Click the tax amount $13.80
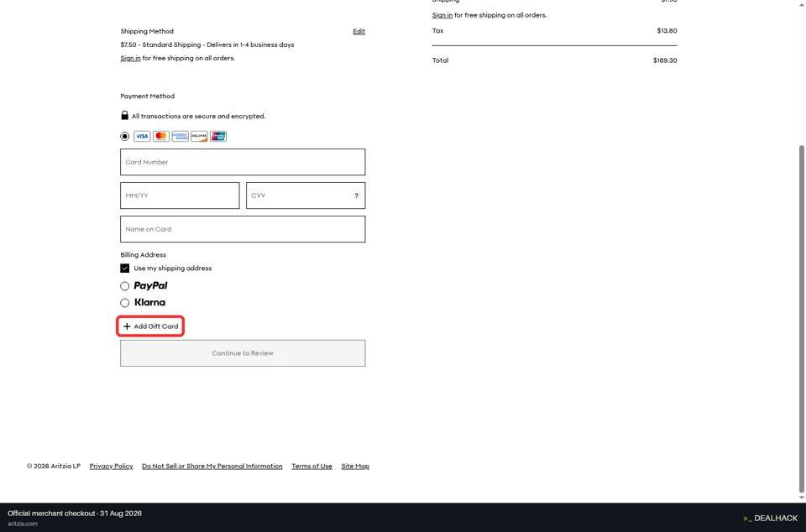This screenshot has width=806, height=532. [667, 31]
